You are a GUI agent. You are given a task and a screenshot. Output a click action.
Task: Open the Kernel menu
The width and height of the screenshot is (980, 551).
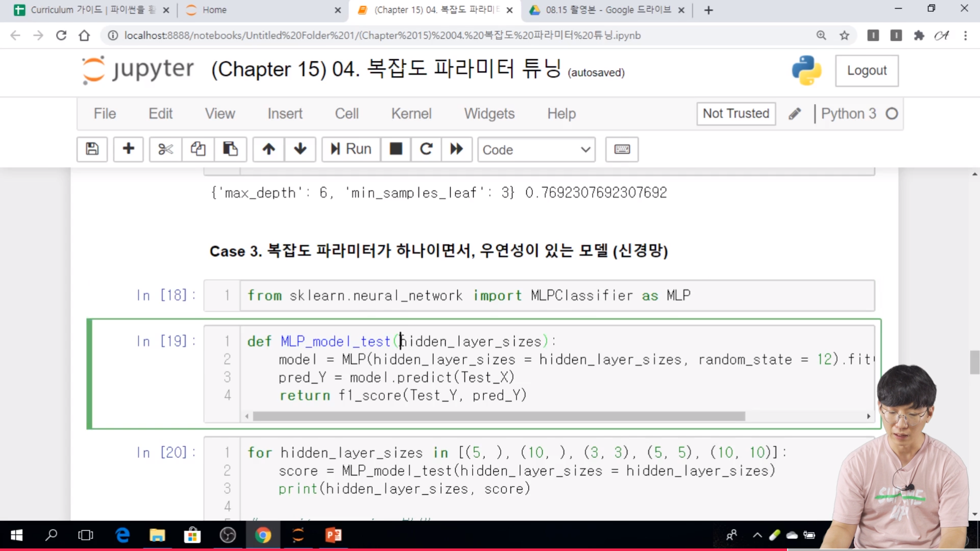tap(411, 113)
